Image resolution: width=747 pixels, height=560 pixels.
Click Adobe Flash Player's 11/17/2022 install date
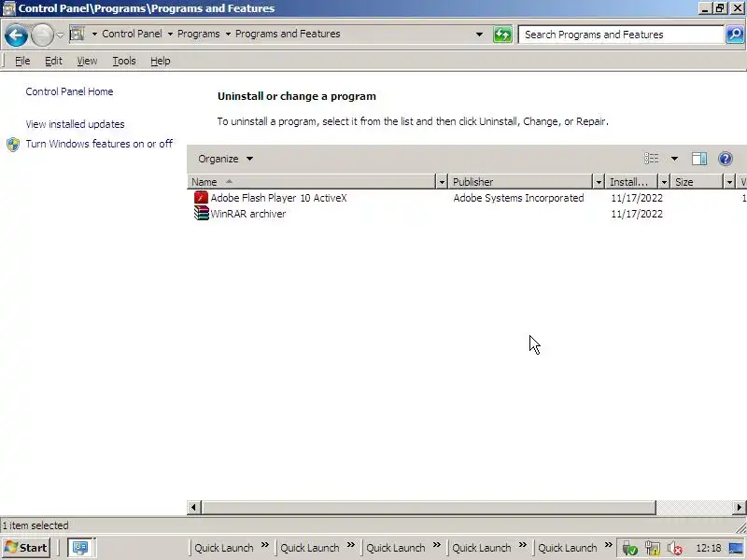[637, 198]
